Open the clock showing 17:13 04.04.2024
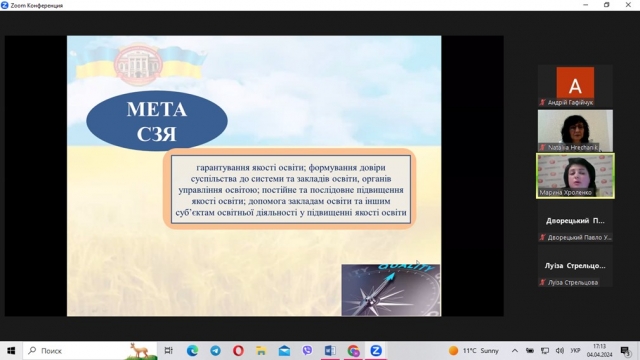The width and height of the screenshot is (640, 360). point(600,351)
